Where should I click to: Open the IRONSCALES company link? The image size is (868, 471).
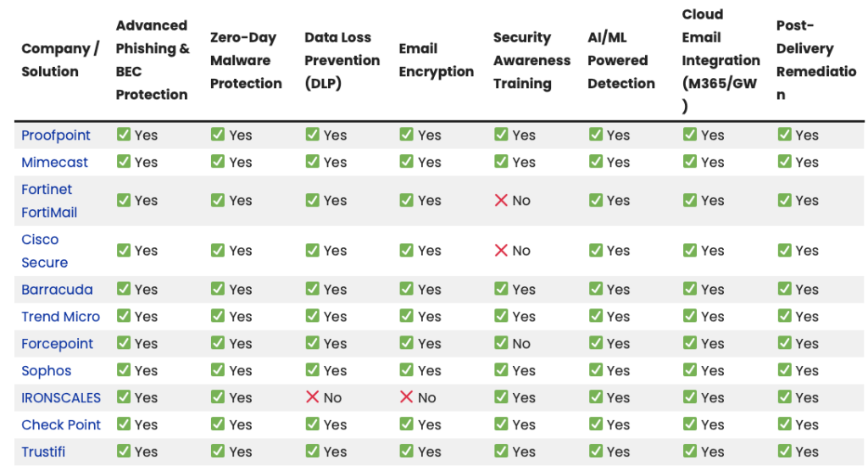pos(61,398)
